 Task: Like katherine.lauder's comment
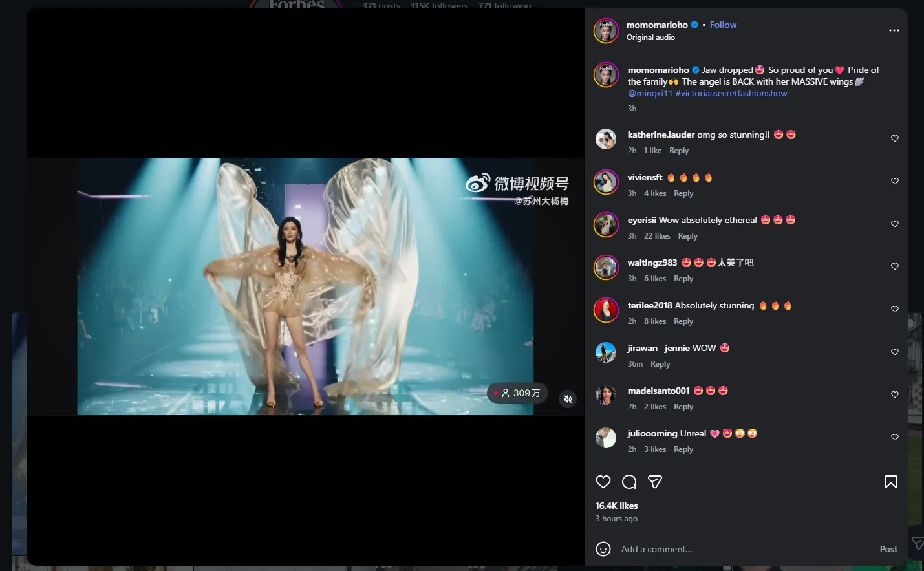(x=895, y=138)
